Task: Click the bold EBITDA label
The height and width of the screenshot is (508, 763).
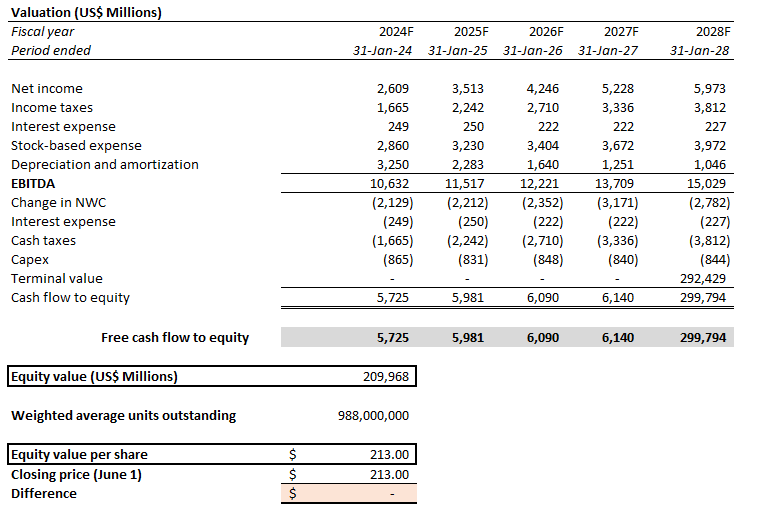Action: click(33, 183)
